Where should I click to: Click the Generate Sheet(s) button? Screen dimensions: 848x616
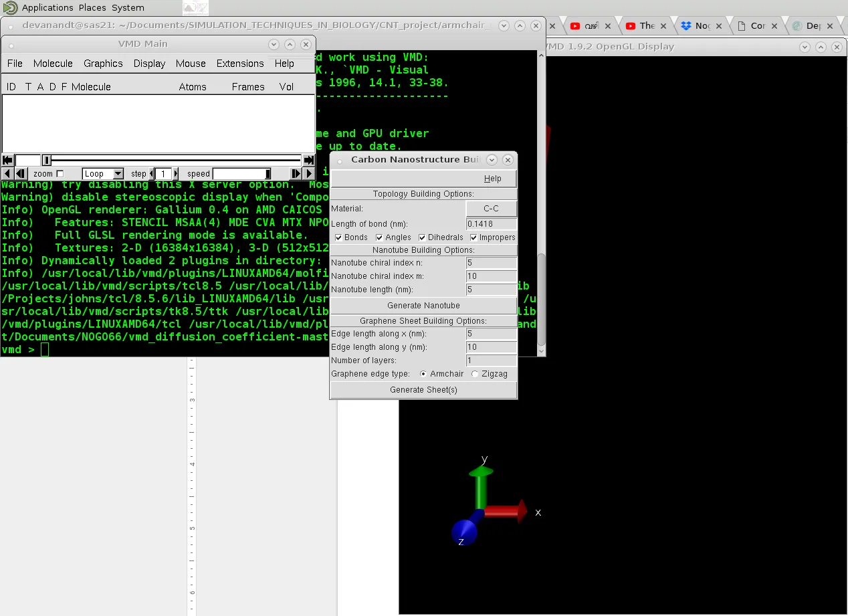(x=424, y=389)
